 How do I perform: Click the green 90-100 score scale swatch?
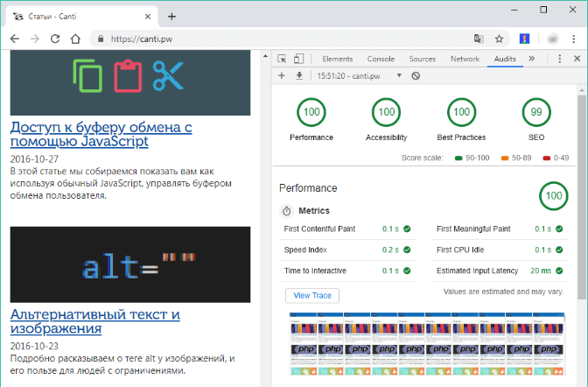click(x=458, y=158)
